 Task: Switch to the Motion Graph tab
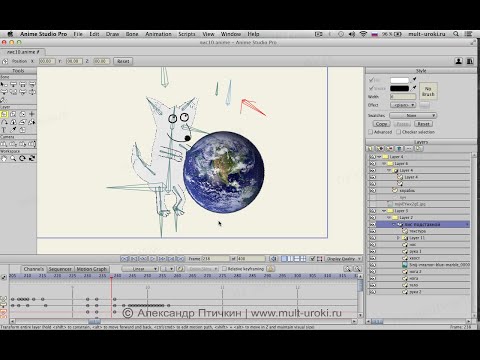92,269
